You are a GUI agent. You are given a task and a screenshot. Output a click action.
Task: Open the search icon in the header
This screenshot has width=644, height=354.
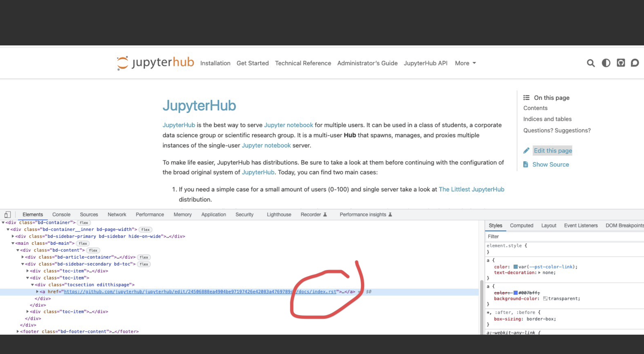(591, 63)
